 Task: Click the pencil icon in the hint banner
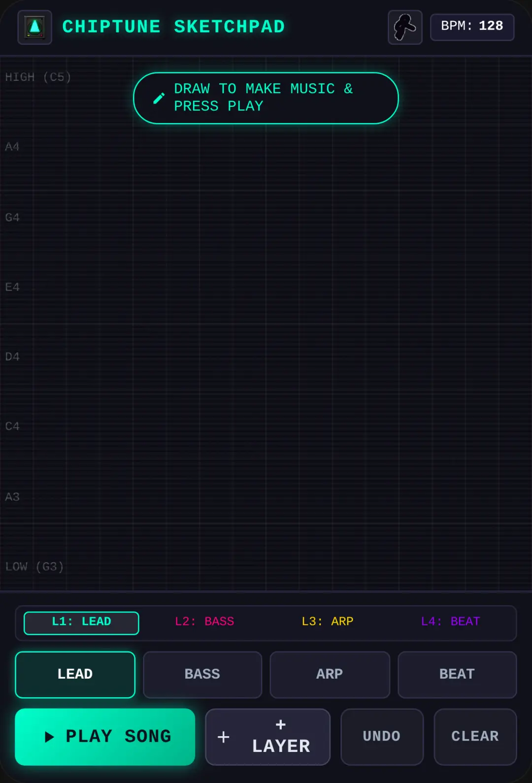tap(159, 98)
